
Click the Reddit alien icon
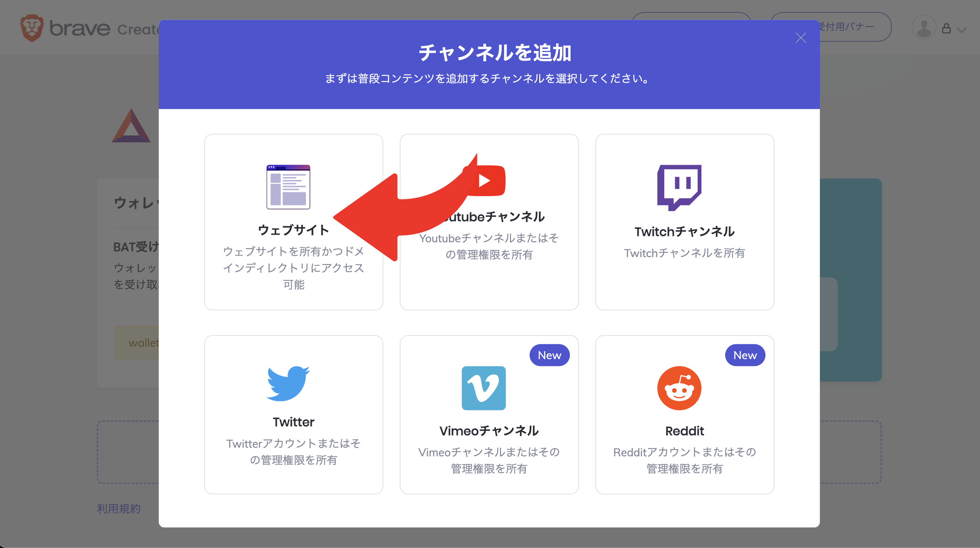[679, 388]
